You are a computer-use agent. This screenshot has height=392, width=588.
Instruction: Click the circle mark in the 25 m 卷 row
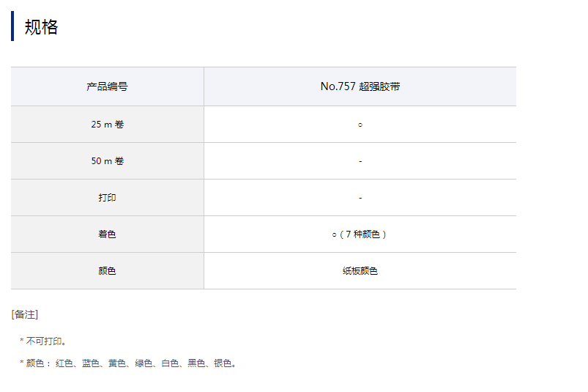(360, 125)
